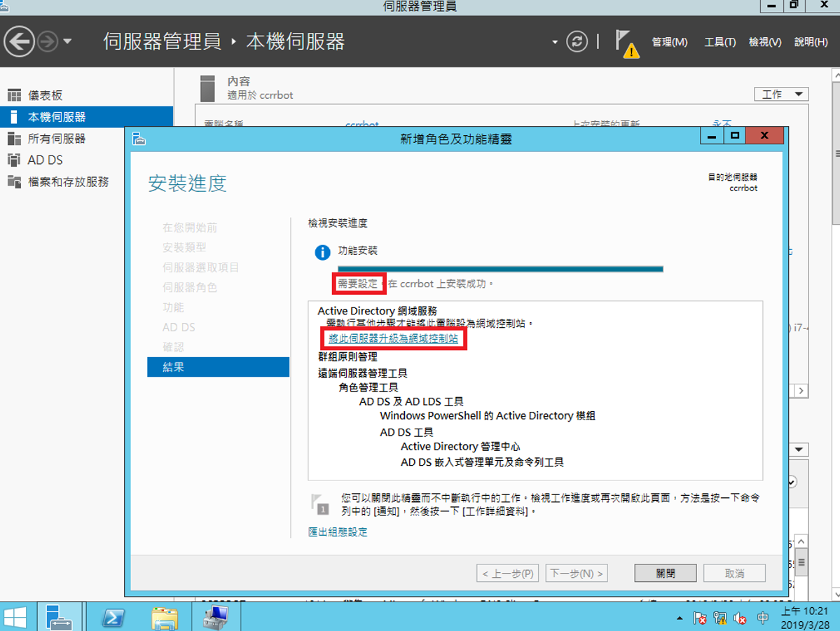Click the Server Manager window title icon
The width and height of the screenshot is (840, 631).
(x=4, y=6)
